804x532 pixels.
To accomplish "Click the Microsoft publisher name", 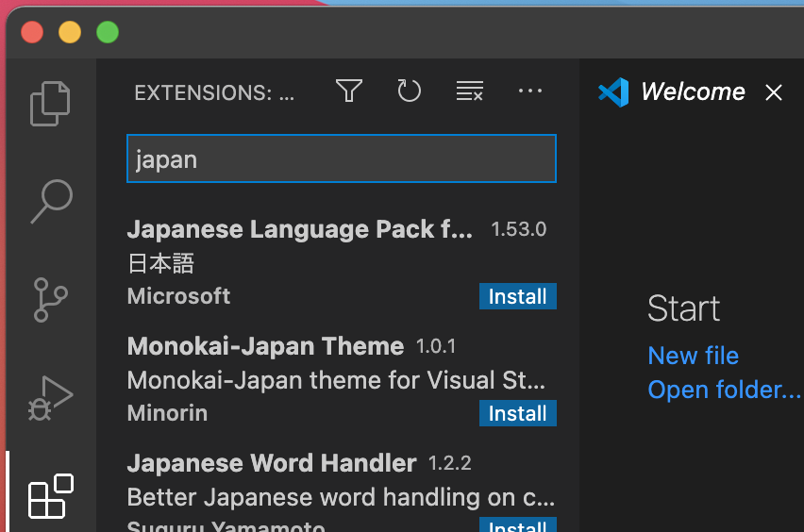I will [x=178, y=296].
